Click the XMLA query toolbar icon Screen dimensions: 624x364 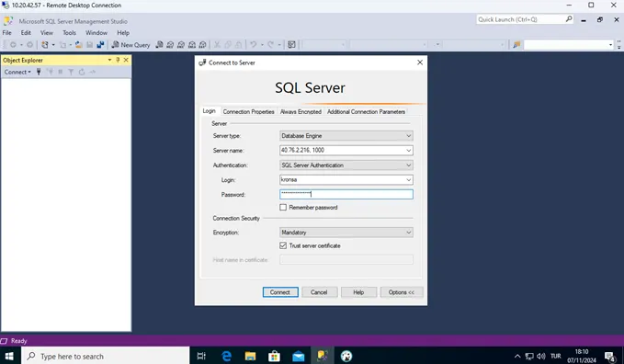click(192, 45)
